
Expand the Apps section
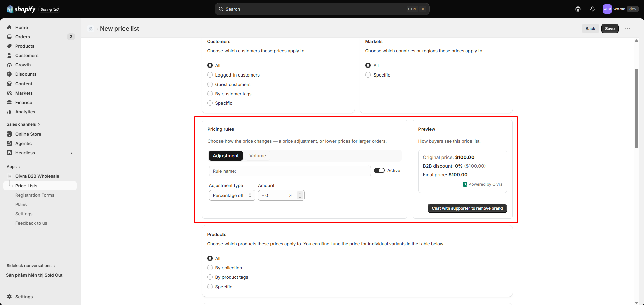14,167
